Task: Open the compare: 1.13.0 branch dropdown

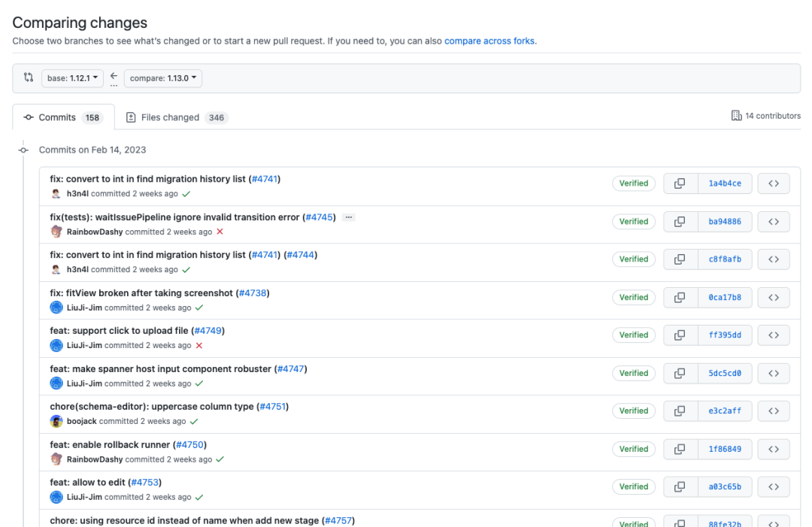Action: pos(162,78)
